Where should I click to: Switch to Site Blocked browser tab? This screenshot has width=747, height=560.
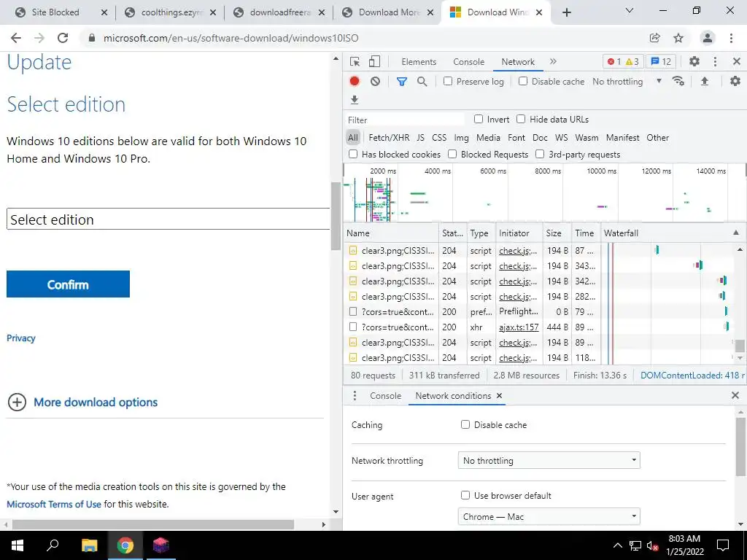(55, 12)
